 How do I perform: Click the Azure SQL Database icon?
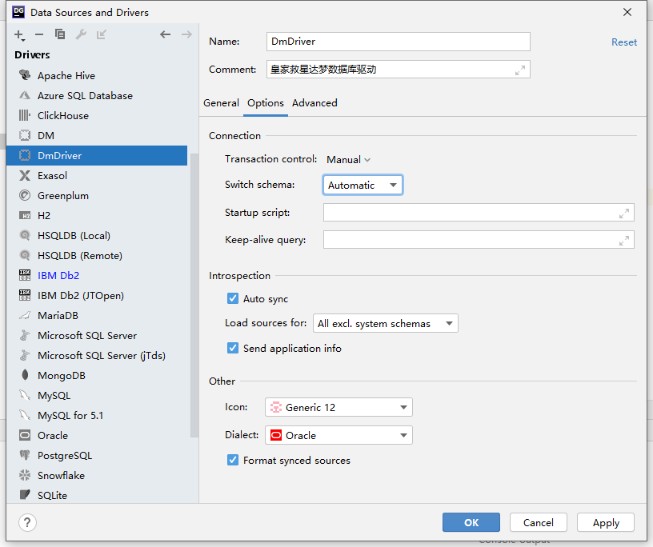coord(25,95)
